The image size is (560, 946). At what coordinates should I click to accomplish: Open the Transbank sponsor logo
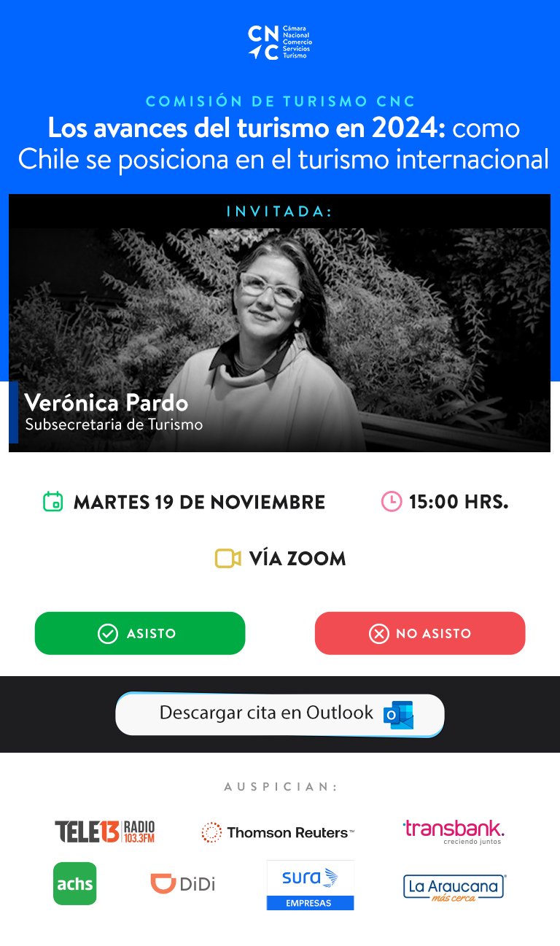(x=454, y=831)
